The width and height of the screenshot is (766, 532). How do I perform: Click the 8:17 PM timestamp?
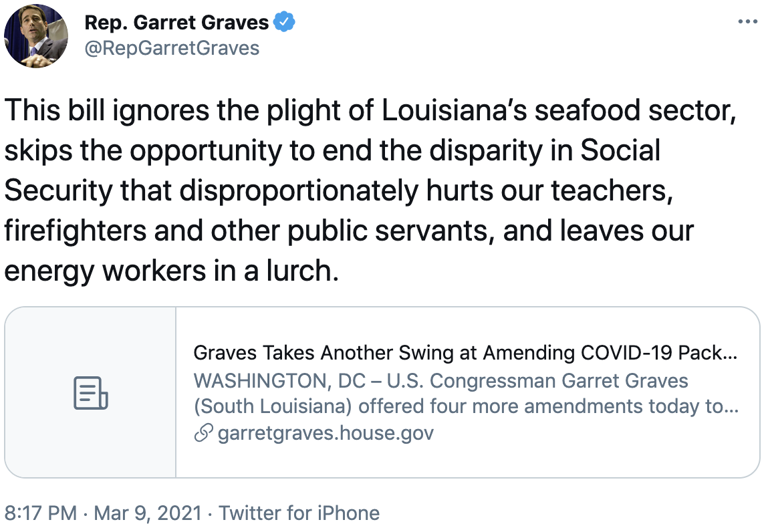[x=41, y=513]
